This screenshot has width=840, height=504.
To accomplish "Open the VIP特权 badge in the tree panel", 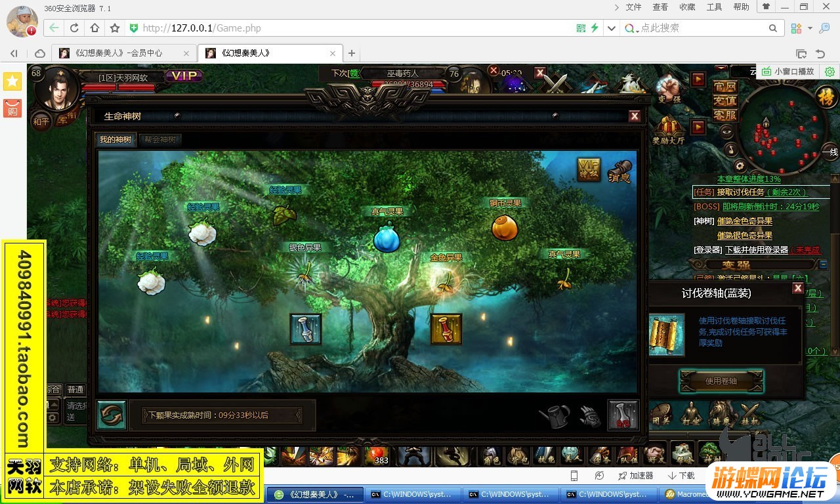I will (x=589, y=169).
